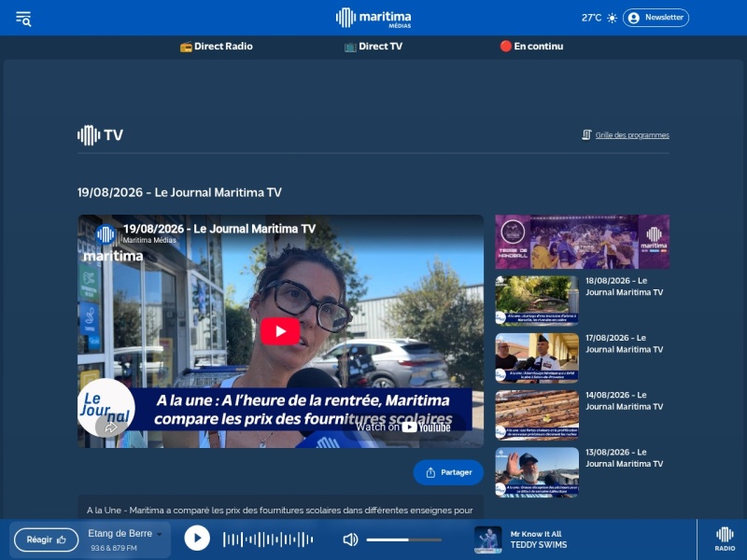This screenshot has height=560, width=747.
Task: Select the 13/08/2026 – Le Journal Maritima TV title
Action: [x=624, y=458]
